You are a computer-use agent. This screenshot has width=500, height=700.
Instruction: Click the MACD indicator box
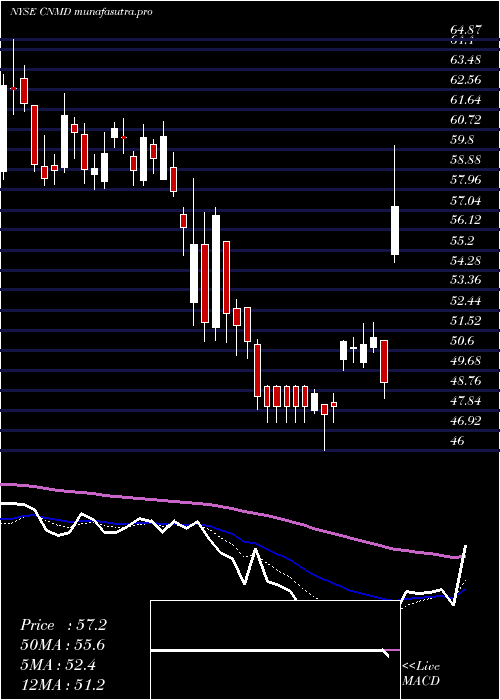click(x=275, y=650)
